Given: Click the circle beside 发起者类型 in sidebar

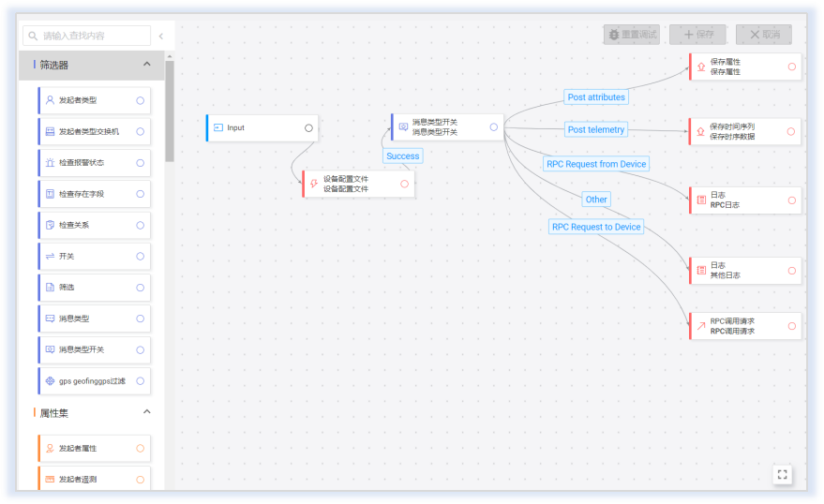Looking at the screenshot, I should point(141,100).
